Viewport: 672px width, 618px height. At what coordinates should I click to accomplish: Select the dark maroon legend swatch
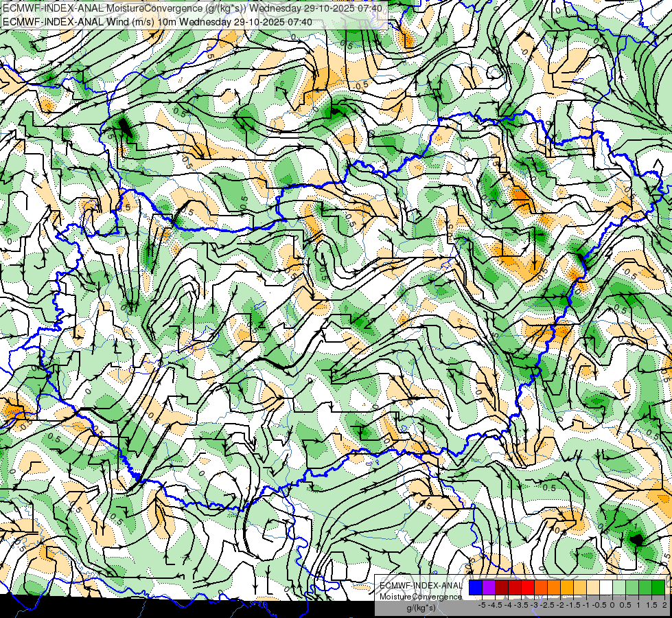coord(502,588)
